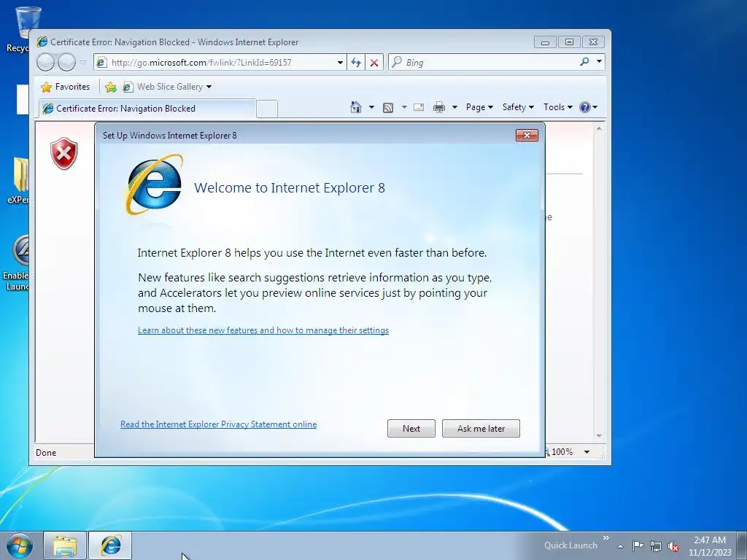
Task: Open the recent pages dropdown arrow
Action: click(83, 63)
